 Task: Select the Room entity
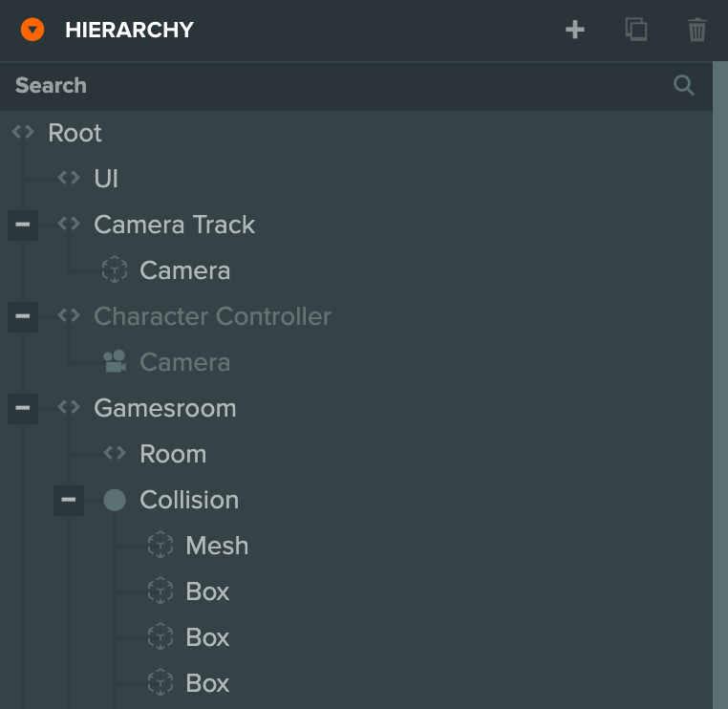point(172,454)
